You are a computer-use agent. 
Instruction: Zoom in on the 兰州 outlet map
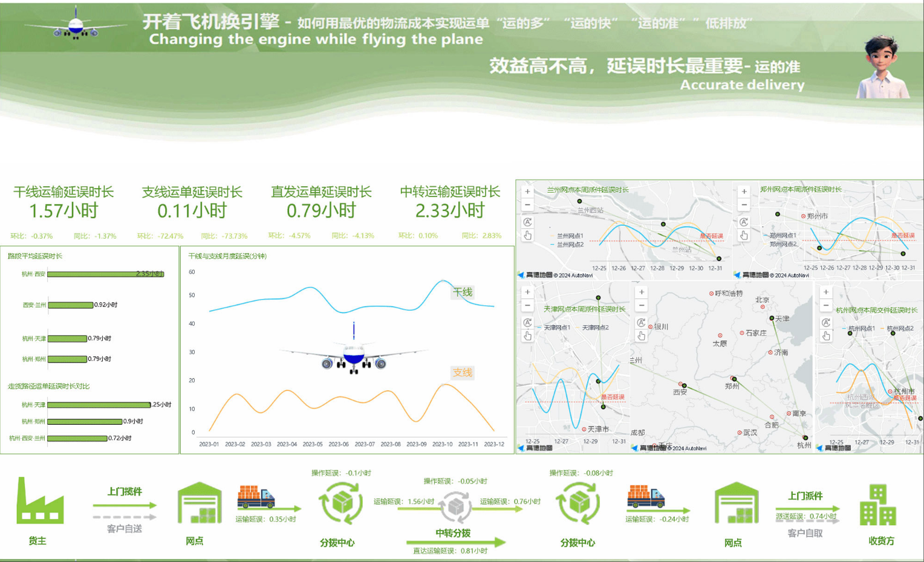527,192
